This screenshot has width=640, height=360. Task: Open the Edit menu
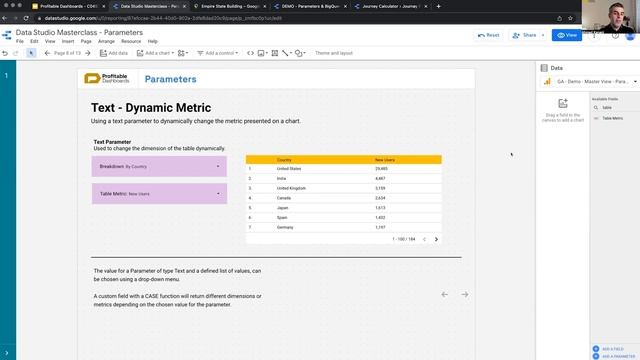tap(34, 41)
